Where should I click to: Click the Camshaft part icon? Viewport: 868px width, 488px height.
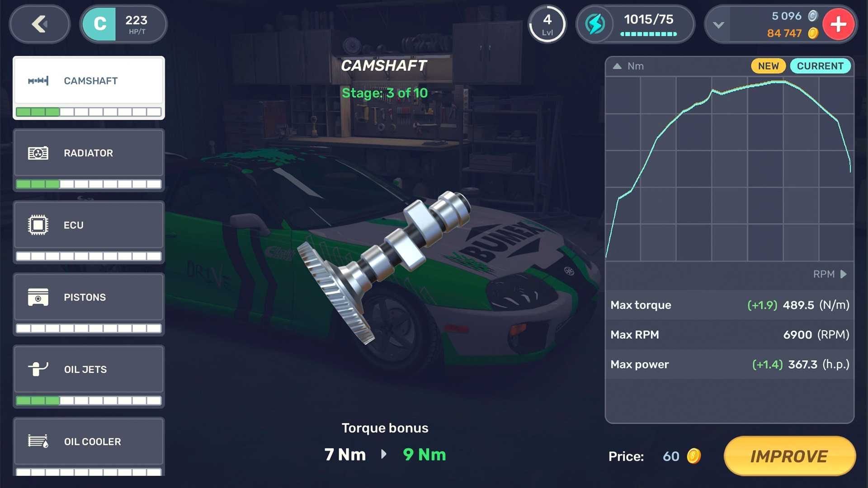pos(38,80)
